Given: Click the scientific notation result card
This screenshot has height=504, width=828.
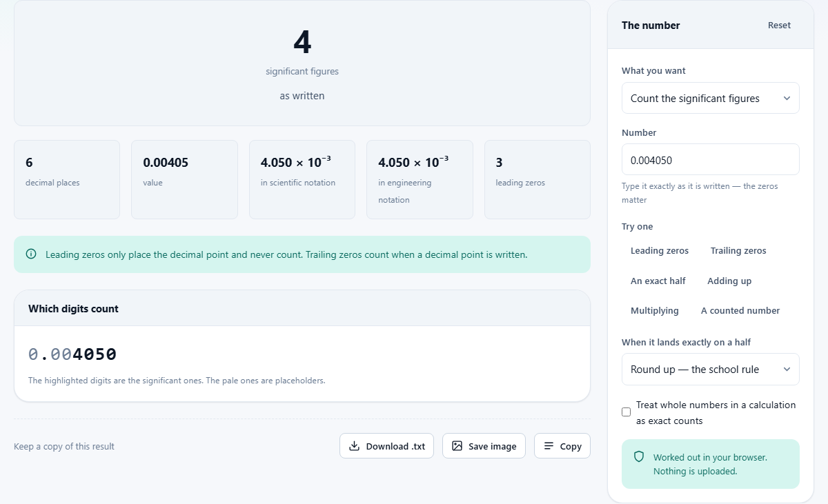Looking at the screenshot, I should pyautogui.click(x=302, y=179).
